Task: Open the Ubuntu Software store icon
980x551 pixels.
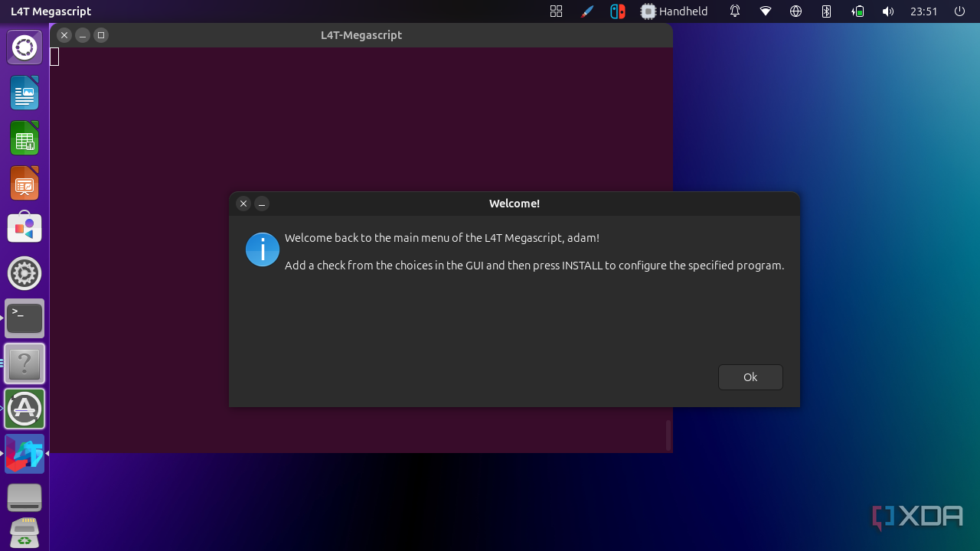Action: 24,228
